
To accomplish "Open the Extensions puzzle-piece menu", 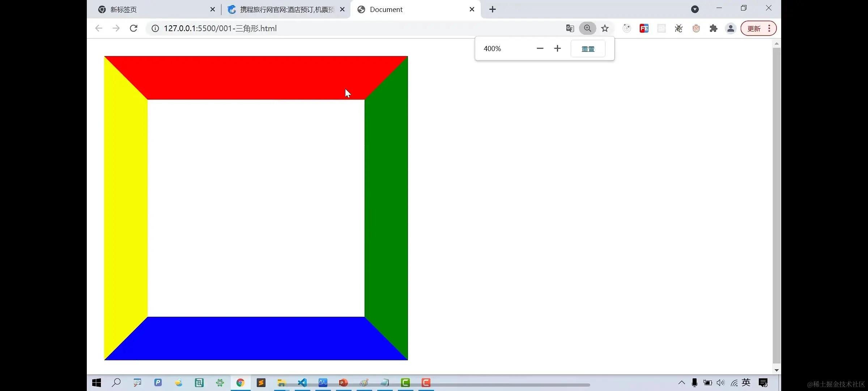I will click(713, 28).
